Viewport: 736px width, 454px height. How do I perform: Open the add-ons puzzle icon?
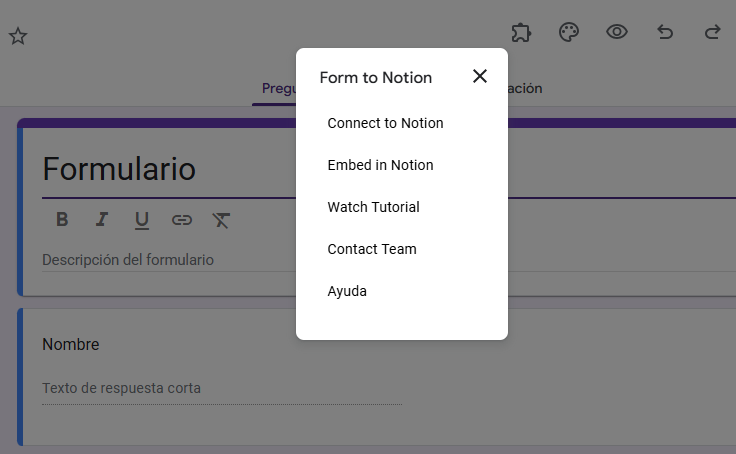point(520,32)
